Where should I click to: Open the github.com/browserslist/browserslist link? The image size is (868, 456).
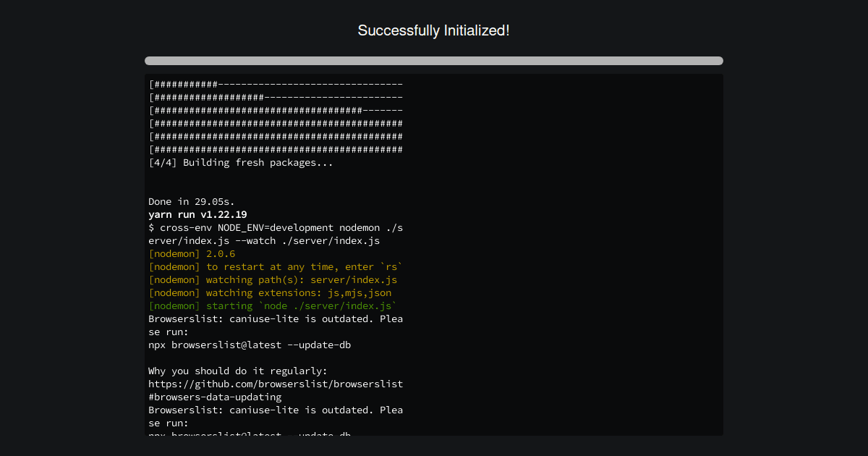point(275,384)
